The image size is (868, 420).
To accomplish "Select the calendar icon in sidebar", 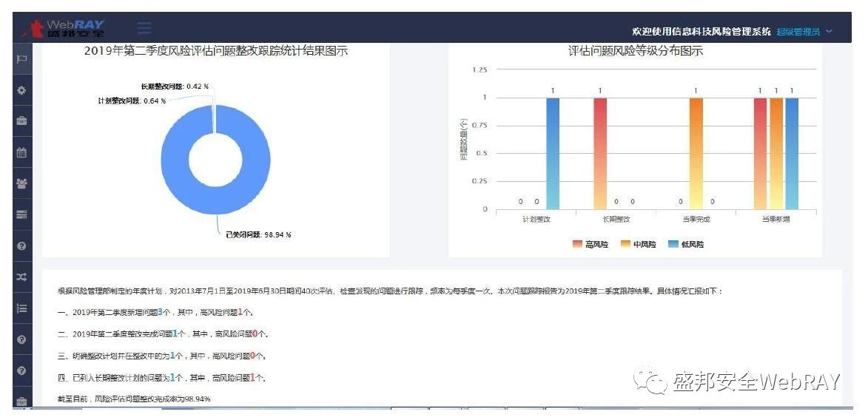I will 21,153.
